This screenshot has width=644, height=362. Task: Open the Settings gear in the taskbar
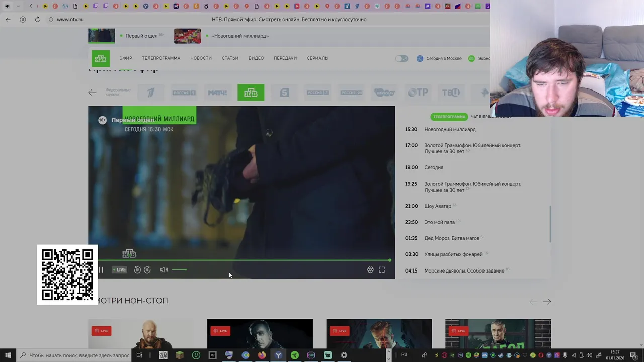click(344, 355)
